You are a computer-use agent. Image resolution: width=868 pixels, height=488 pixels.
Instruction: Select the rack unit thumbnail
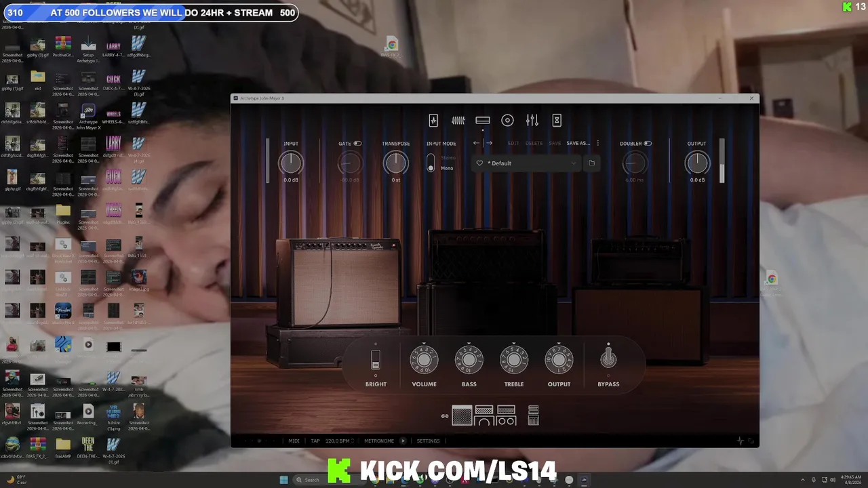click(534, 415)
